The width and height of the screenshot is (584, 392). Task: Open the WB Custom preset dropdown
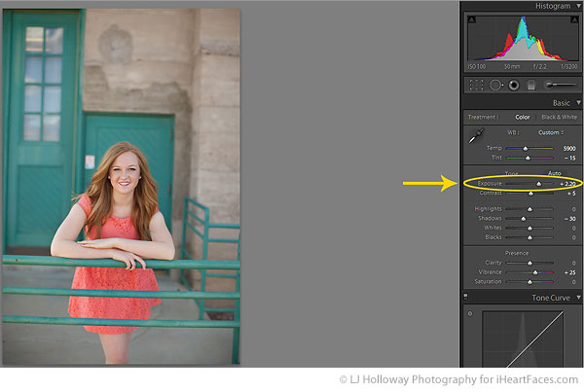point(551,132)
